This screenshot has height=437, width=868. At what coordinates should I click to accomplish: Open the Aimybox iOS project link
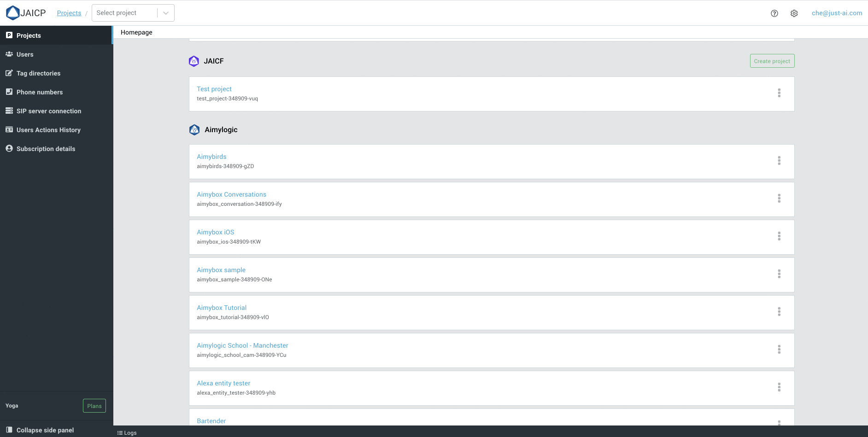pos(215,232)
